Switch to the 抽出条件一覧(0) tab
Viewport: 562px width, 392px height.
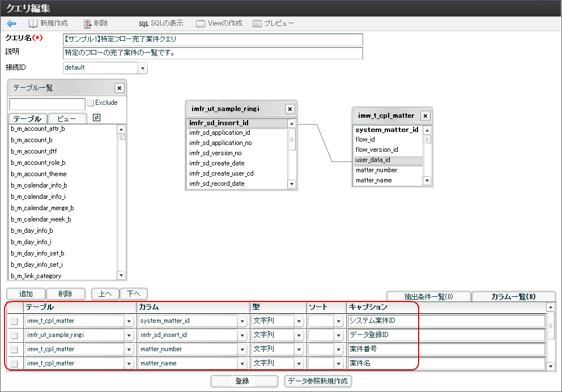pyautogui.click(x=428, y=296)
